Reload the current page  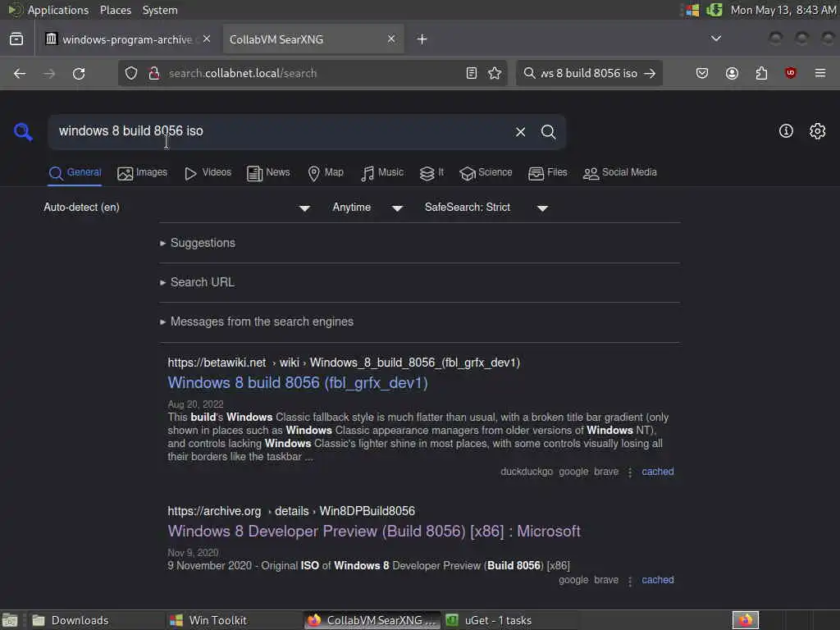pos(79,73)
